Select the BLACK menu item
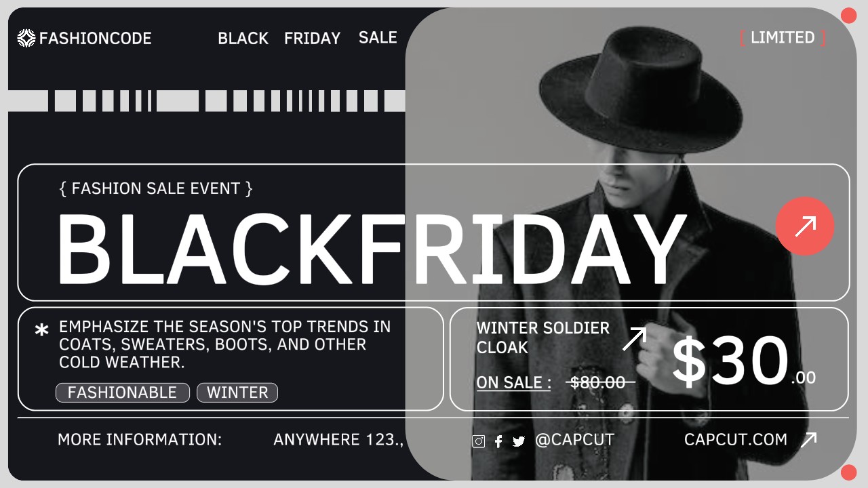Screen dimensions: 868x488 tap(243, 39)
